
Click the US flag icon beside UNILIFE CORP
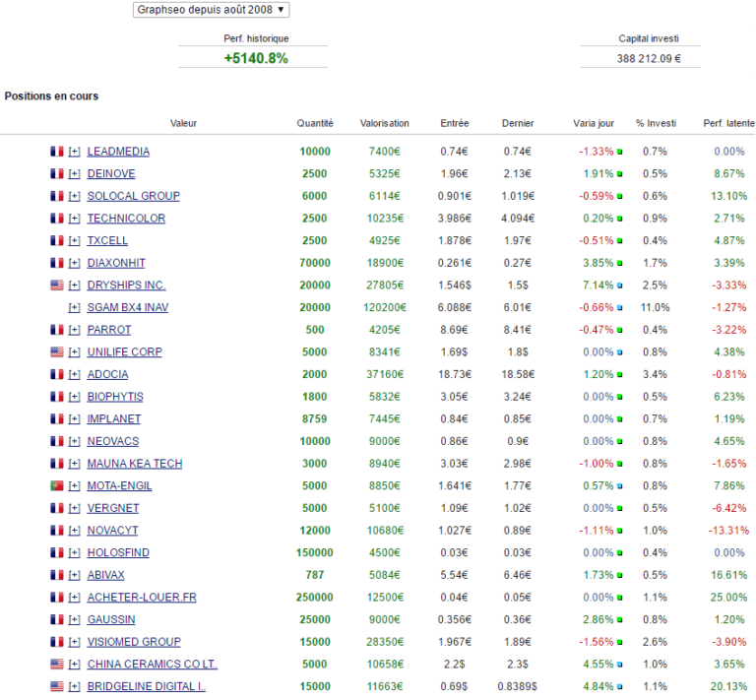tap(57, 352)
